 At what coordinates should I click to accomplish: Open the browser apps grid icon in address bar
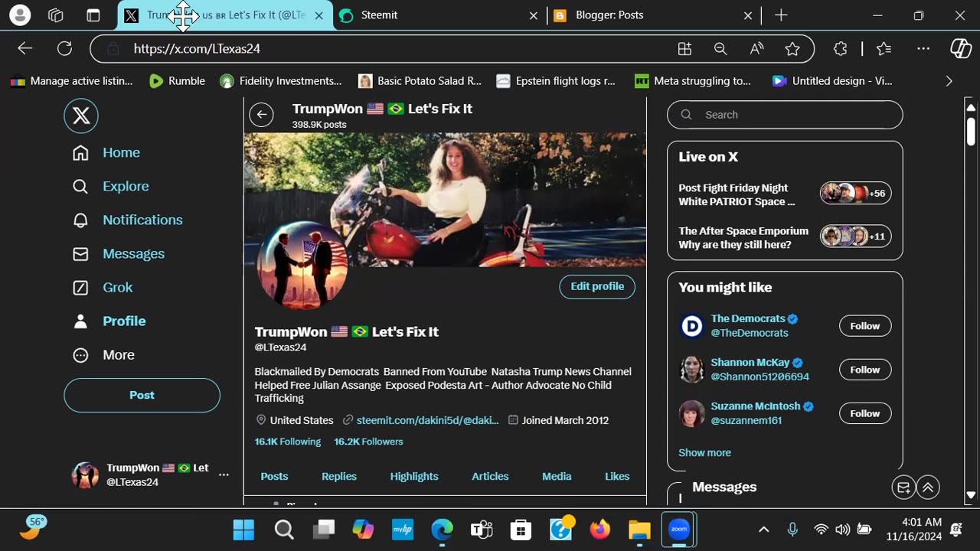click(x=684, y=48)
